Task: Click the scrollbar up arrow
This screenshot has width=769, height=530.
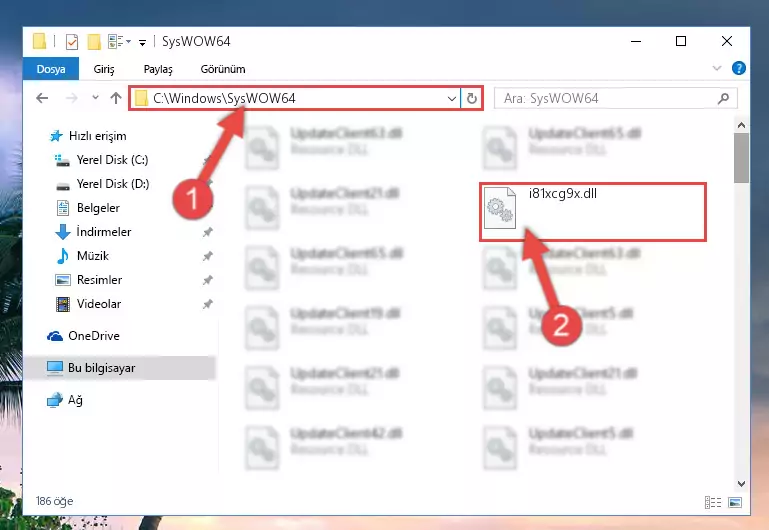Action: click(742, 126)
